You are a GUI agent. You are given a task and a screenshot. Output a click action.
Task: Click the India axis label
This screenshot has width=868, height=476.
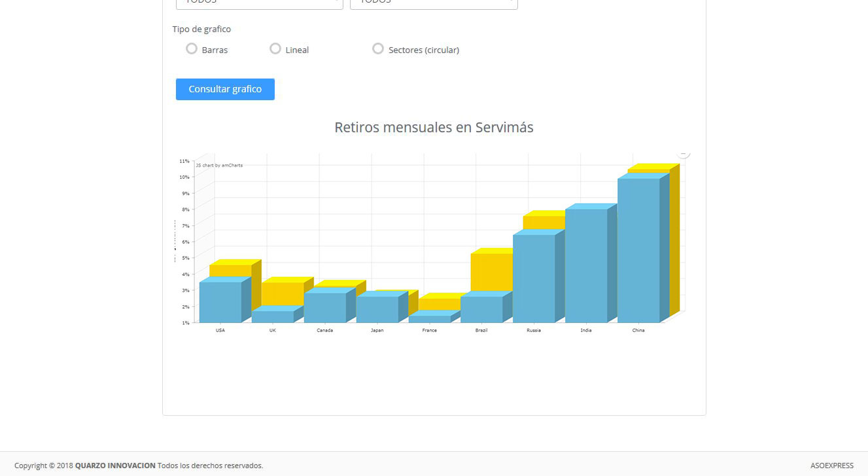pos(586,330)
